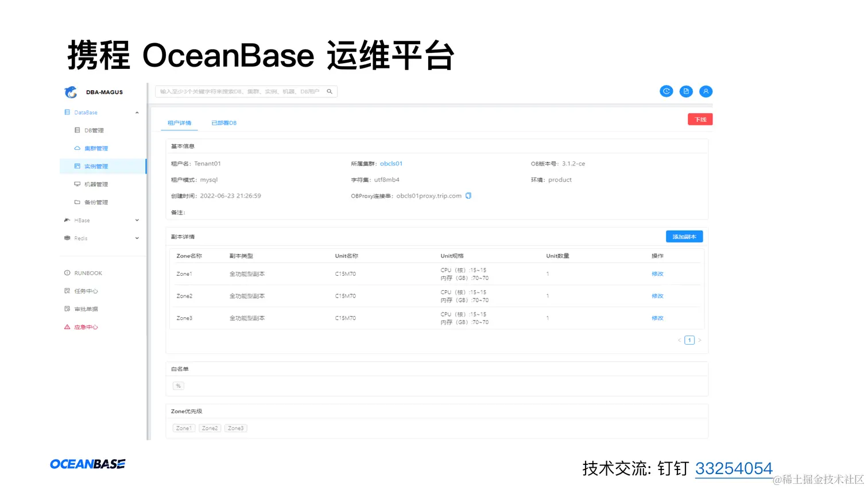Select the 实例管理 sidebar icon
The width and height of the screenshot is (868, 489).
pyautogui.click(x=77, y=166)
